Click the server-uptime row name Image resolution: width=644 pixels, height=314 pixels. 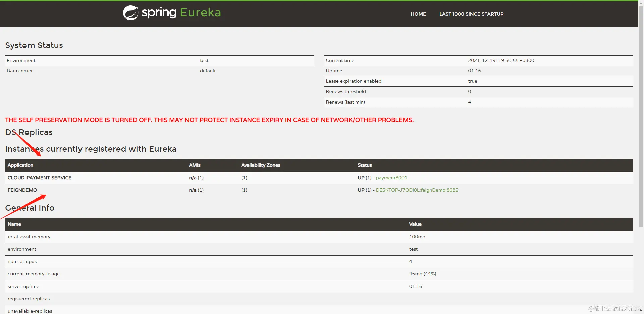[x=23, y=286]
